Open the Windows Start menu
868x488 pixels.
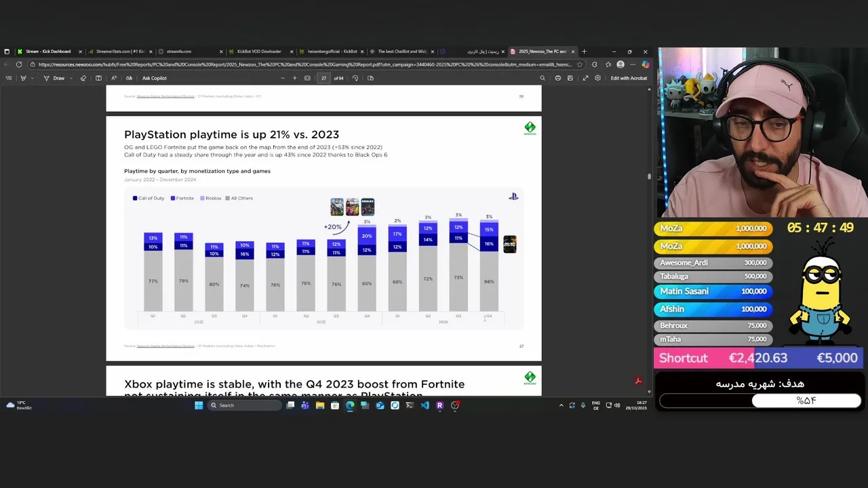[199, 405]
